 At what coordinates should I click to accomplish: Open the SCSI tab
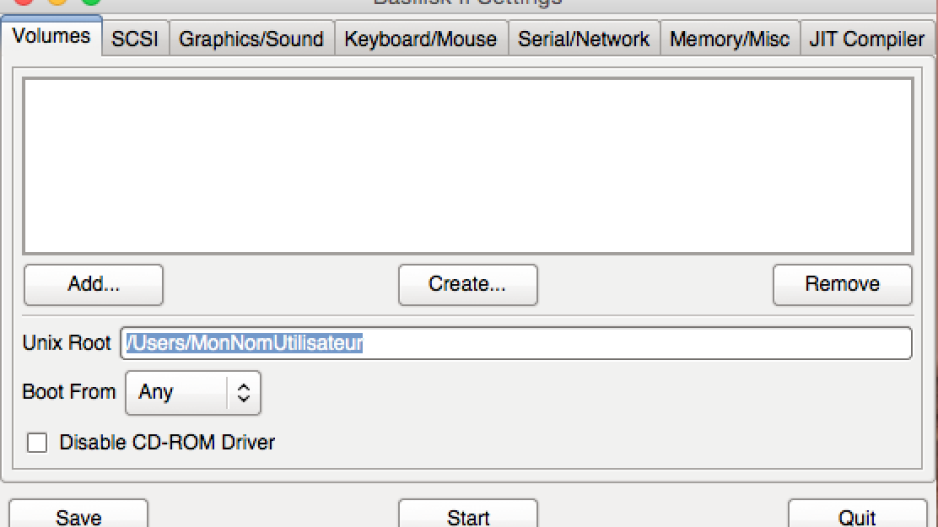point(135,39)
